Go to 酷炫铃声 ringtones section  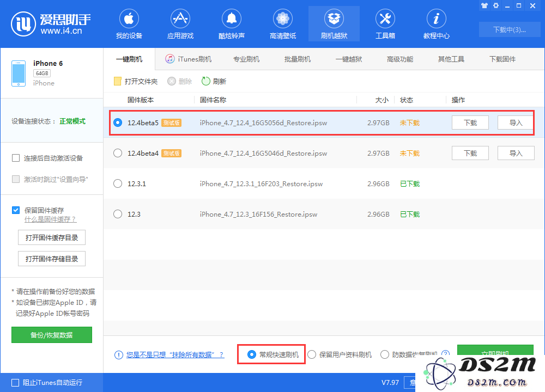232,24
